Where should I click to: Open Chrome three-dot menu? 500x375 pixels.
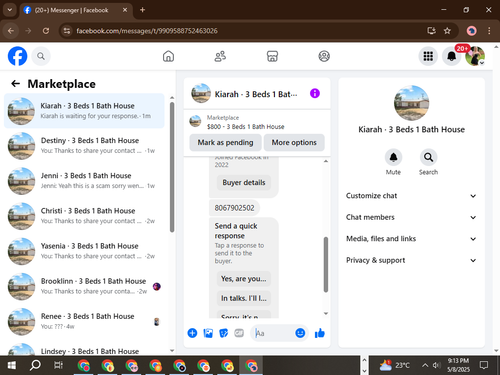489,31
